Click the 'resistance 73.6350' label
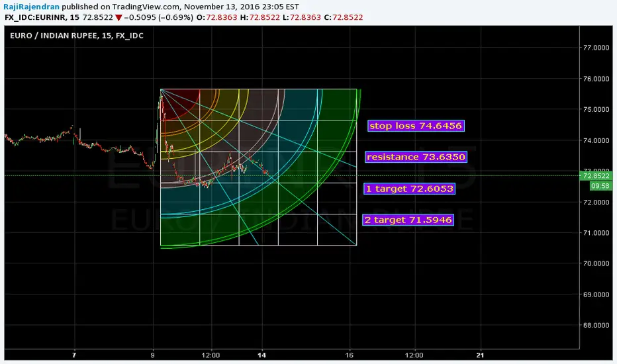The width and height of the screenshot is (617, 364). 416,157
